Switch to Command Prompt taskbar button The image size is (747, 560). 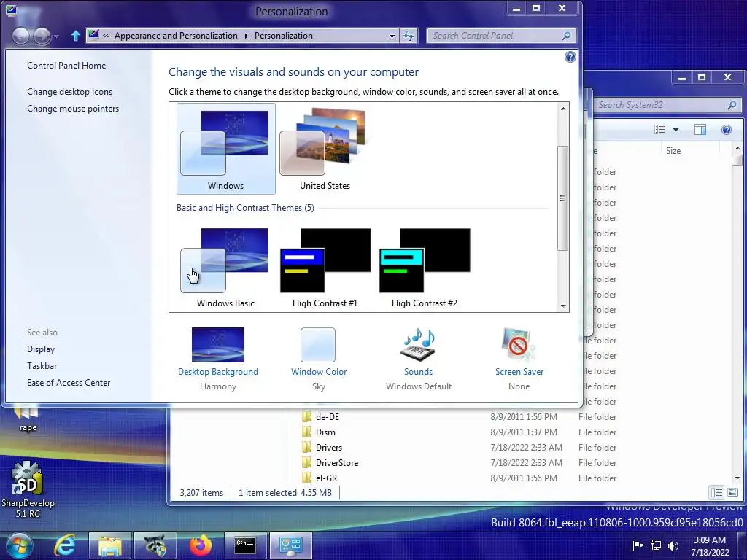pyautogui.click(x=246, y=545)
